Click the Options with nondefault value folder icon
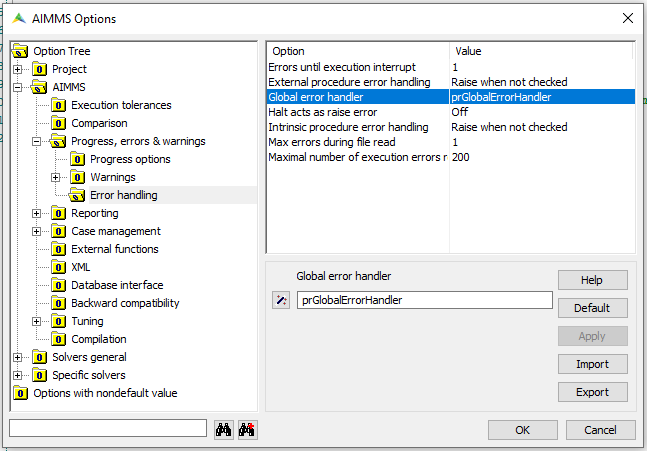This screenshot has height=451, width=647. [x=20, y=393]
